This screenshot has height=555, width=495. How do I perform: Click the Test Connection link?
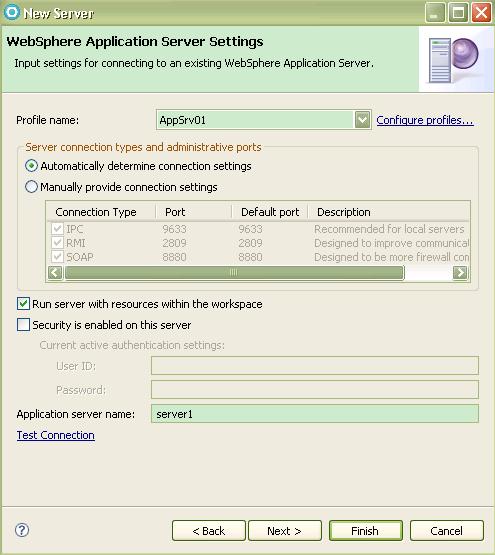[56, 435]
